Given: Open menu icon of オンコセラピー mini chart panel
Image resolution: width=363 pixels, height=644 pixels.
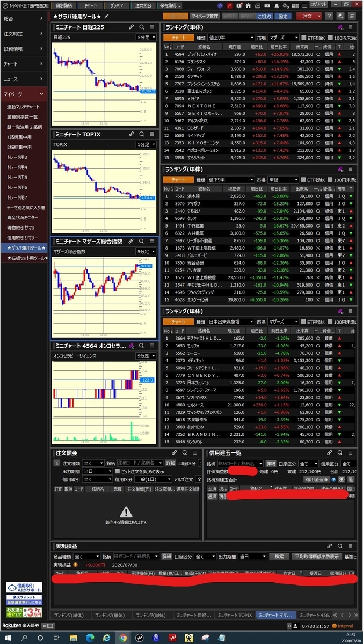Looking at the screenshot, I should [152, 346].
